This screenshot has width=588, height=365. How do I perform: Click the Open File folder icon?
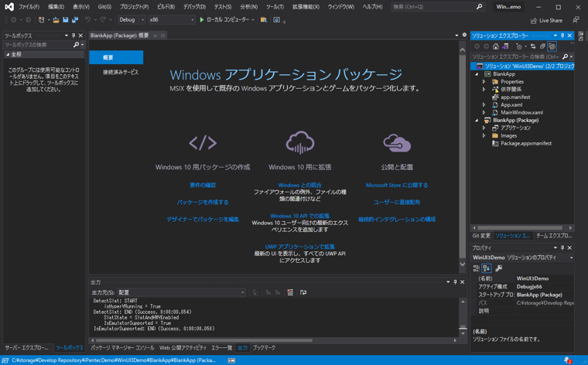pos(56,20)
